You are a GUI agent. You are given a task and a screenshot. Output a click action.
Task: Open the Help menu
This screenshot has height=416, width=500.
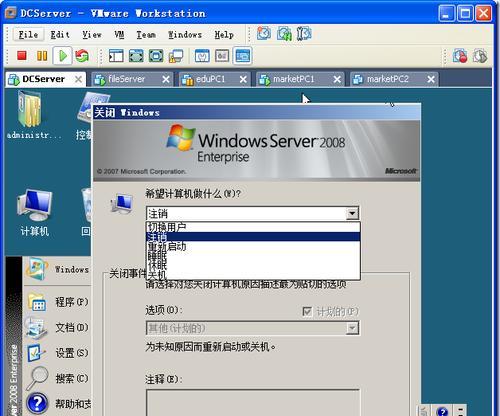click(224, 34)
